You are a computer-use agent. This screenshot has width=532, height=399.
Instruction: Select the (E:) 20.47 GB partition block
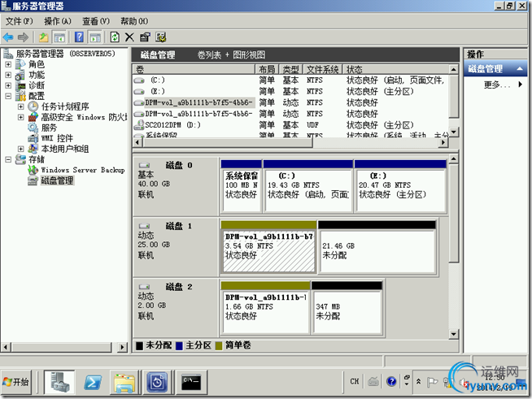click(400, 186)
